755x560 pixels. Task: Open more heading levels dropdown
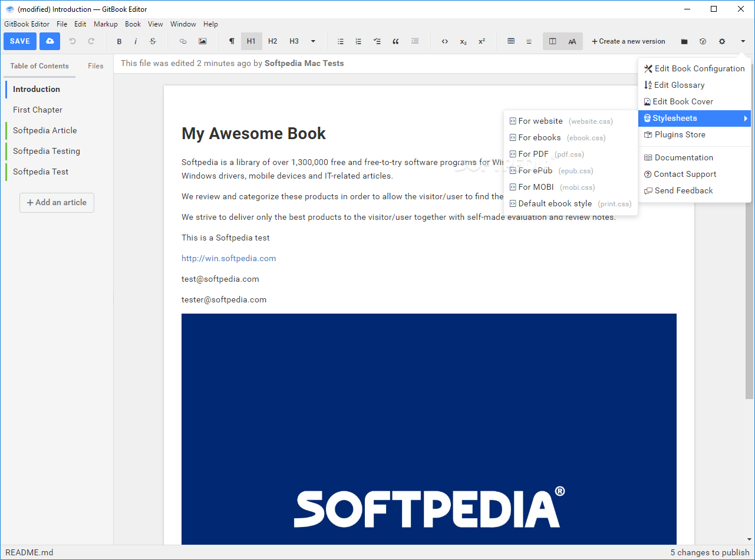[313, 41]
